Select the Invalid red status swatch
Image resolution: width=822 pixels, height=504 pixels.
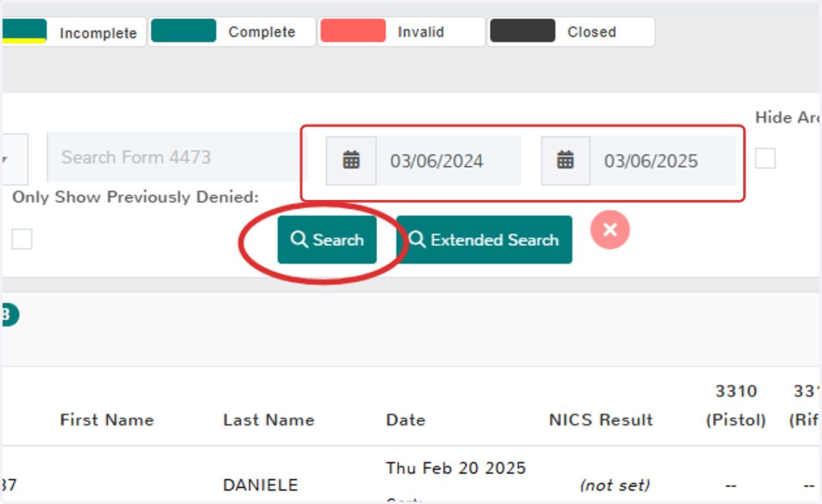353,31
